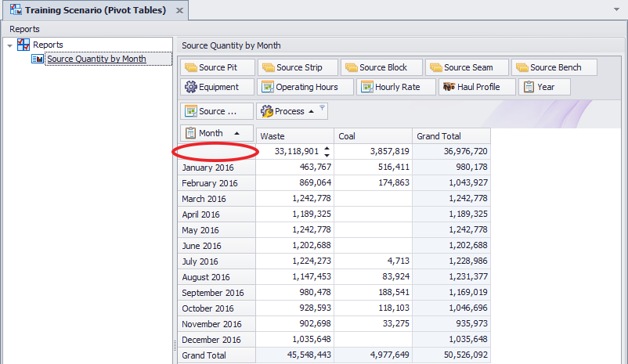Close the Training Scenario tab
The height and width of the screenshot is (364, 628).
tap(179, 11)
